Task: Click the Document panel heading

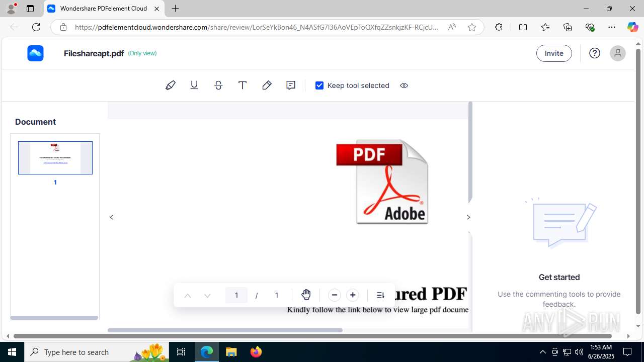Action: pos(35,122)
